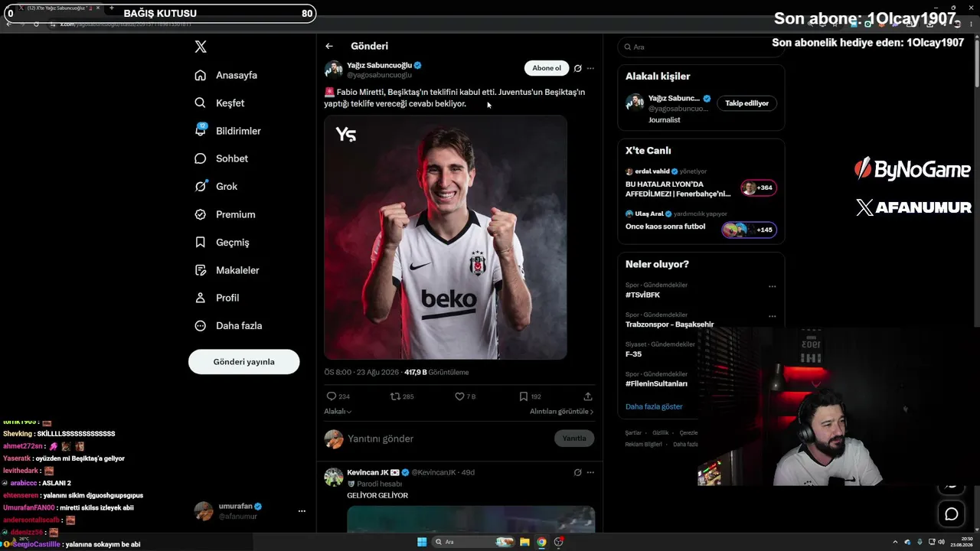Click the Profil person icon
The width and height of the screenshot is (980, 551).
point(201,298)
